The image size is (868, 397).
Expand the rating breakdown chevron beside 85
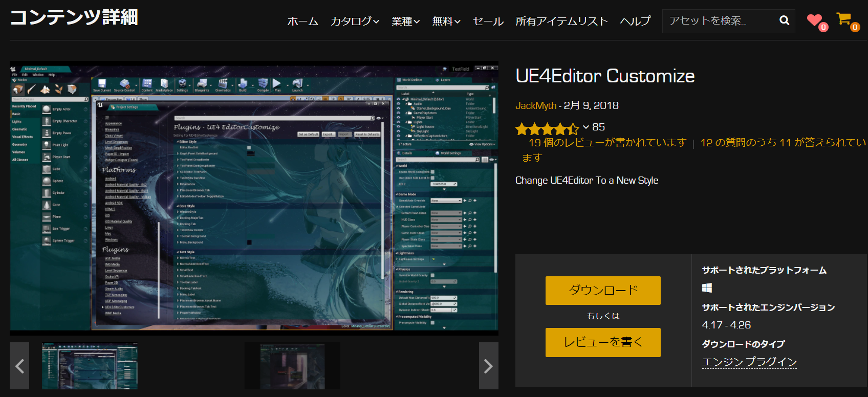586,127
